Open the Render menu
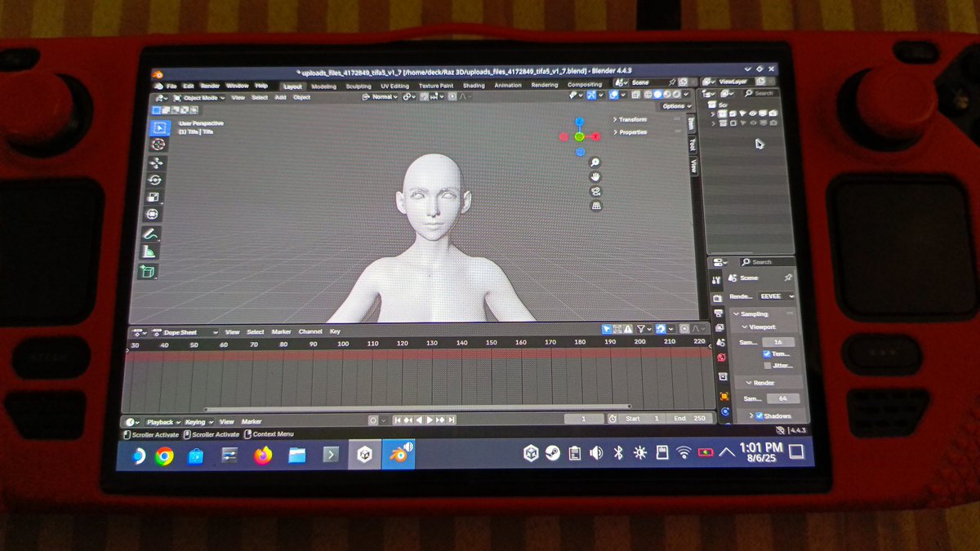 point(210,86)
